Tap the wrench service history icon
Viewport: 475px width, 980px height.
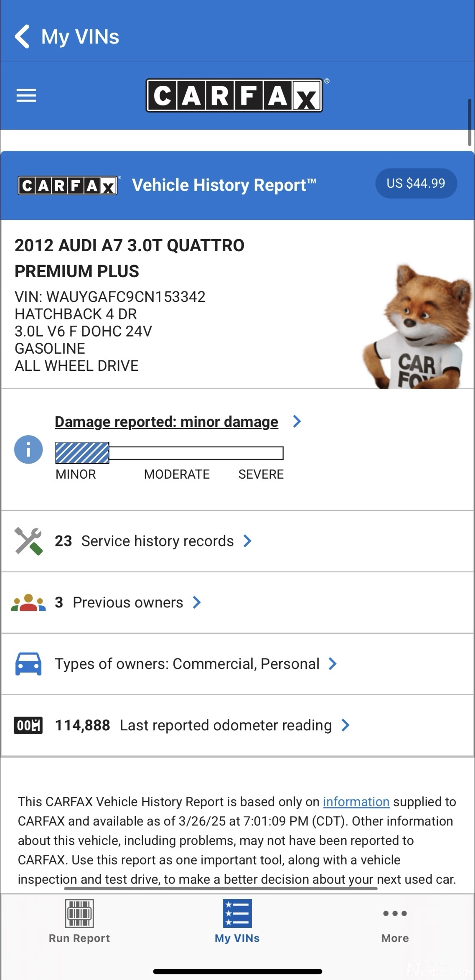pos(28,541)
